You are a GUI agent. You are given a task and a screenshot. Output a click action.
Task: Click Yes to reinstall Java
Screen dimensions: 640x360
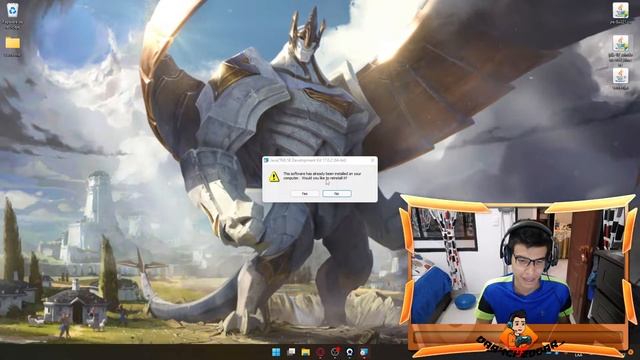[305, 193]
